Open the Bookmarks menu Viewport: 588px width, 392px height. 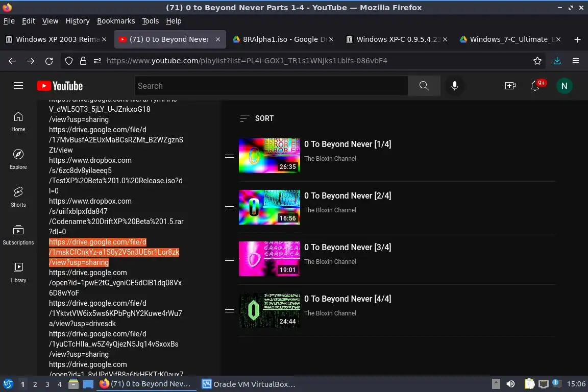(116, 21)
